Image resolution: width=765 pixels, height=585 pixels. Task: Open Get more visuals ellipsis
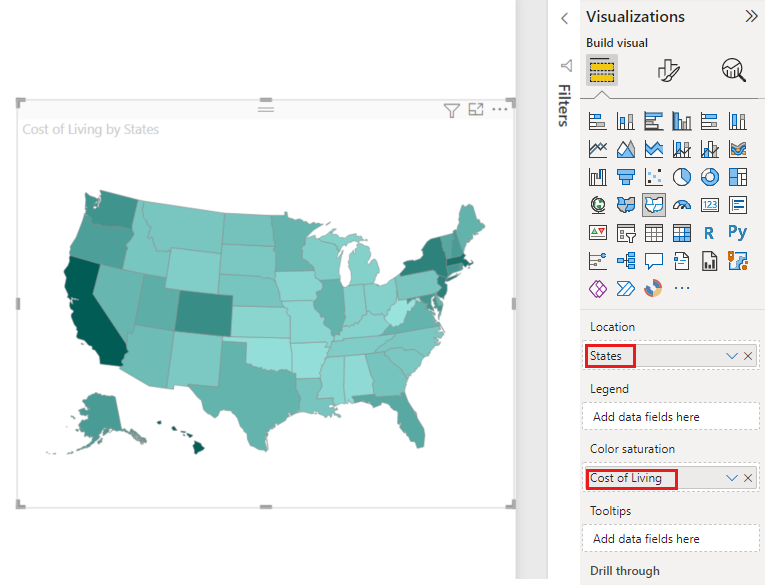[682, 288]
